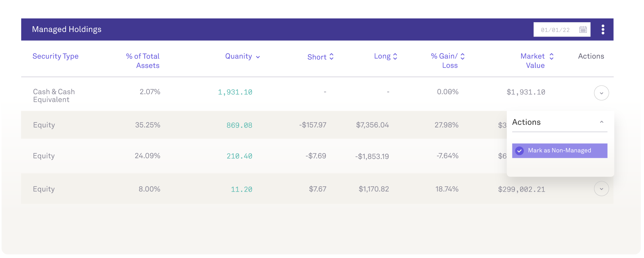Click the checkmark icon beside Mark as Non-Managed

click(x=519, y=151)
